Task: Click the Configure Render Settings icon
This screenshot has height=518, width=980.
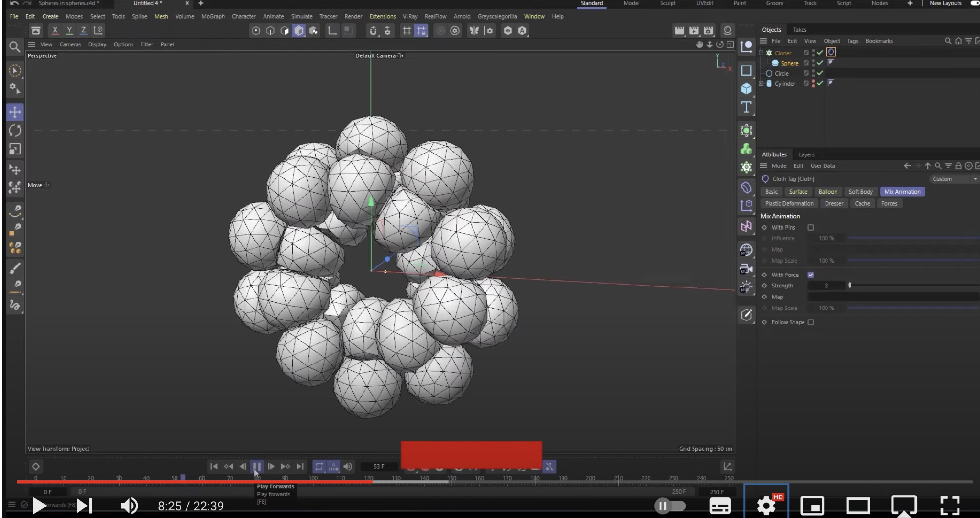Action: 709,31
